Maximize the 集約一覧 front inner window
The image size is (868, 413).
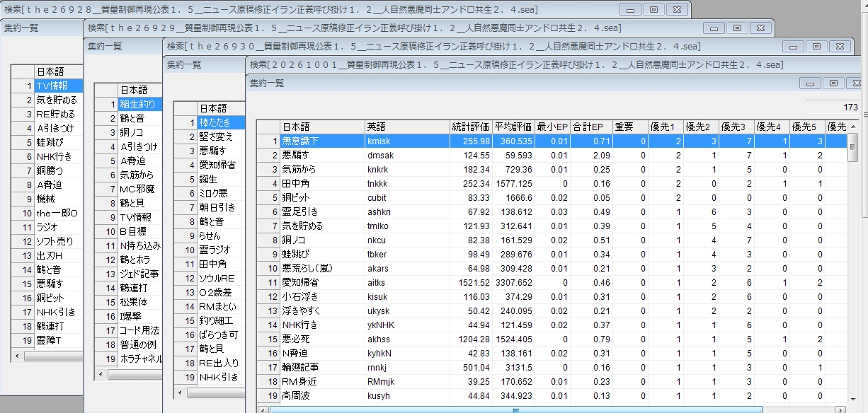833,83
